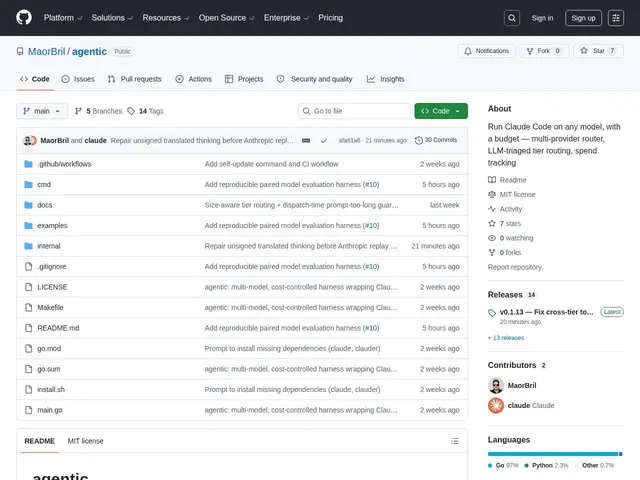Click the branches fork icon near 5 Branches
The image size is (640, 480).
pos(78,111)
